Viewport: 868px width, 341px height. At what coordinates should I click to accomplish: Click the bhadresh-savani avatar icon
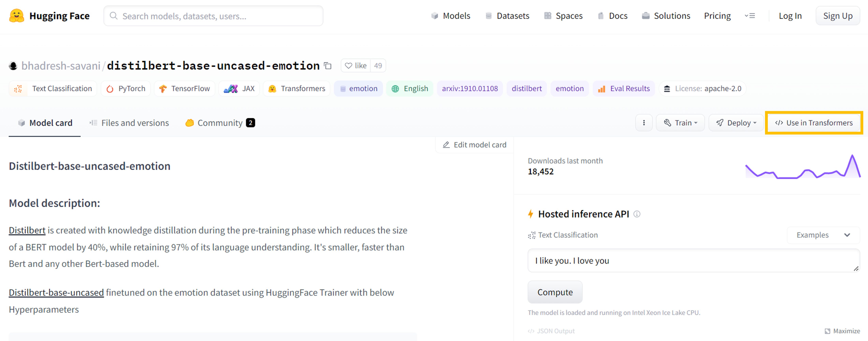tap(13, 66)
